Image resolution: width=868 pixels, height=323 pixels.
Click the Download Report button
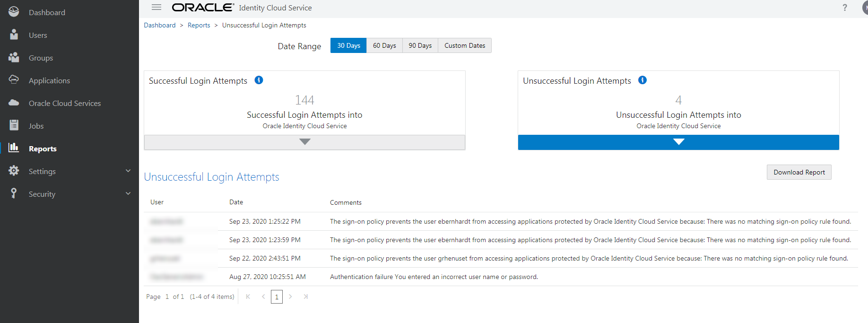799,172
